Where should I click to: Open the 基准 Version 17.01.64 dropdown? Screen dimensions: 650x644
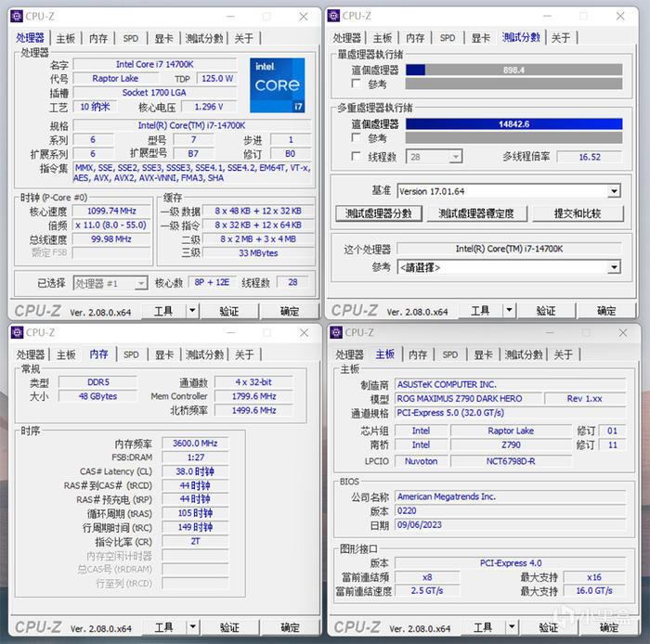pyautogui.click(x=615, y=191)
